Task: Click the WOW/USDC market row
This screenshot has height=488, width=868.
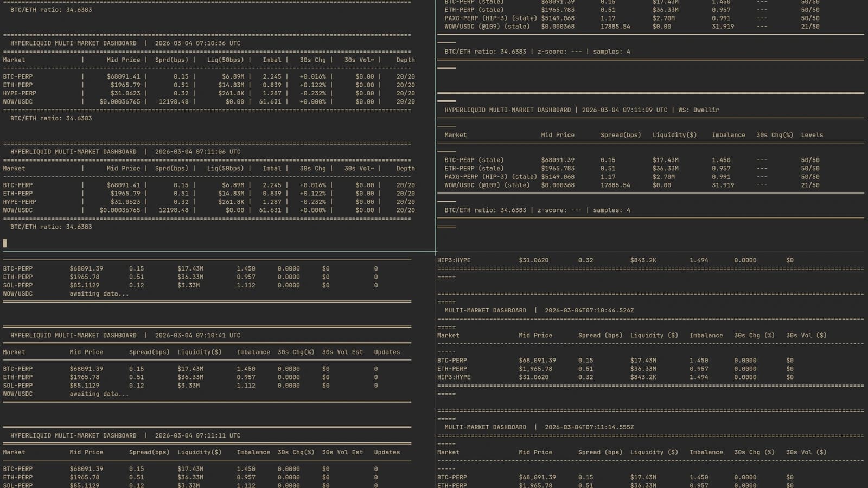Action: click(18, 101)
